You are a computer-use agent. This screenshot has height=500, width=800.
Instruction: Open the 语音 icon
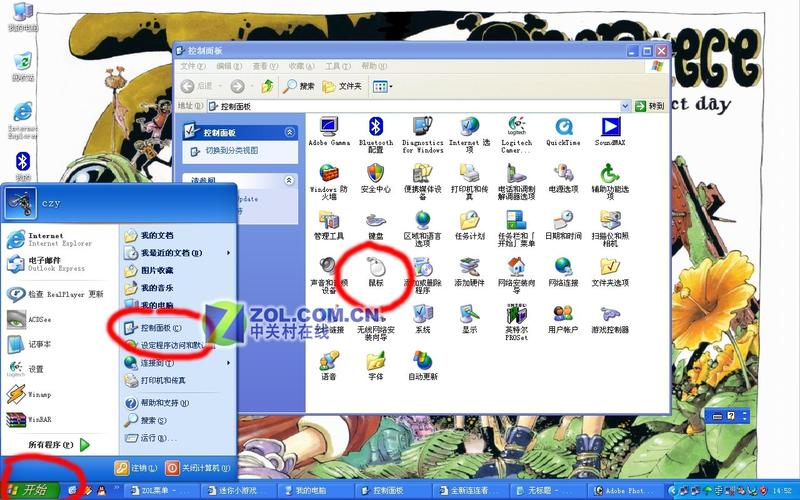(329, 365)
